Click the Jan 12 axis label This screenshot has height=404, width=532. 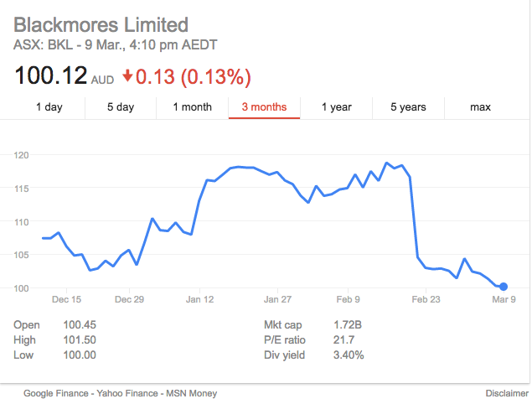click(200, 299)
